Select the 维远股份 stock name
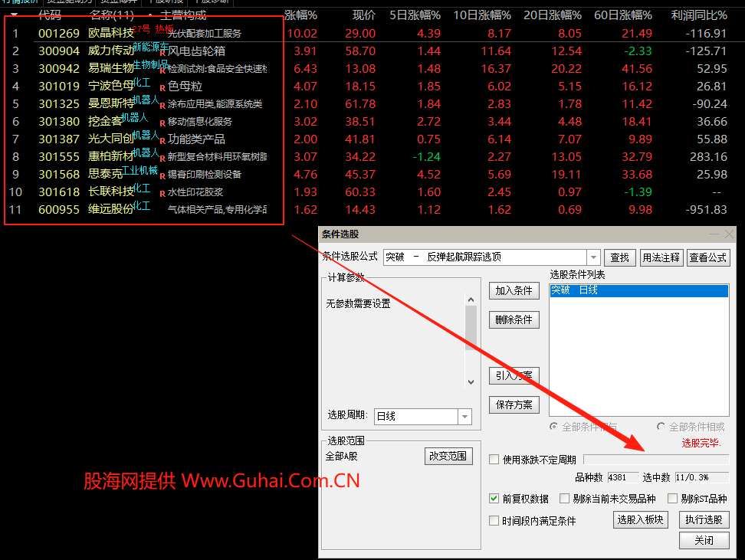Image resolution: width=745 pixels, height=560 pixels. [x=111, y=209]
